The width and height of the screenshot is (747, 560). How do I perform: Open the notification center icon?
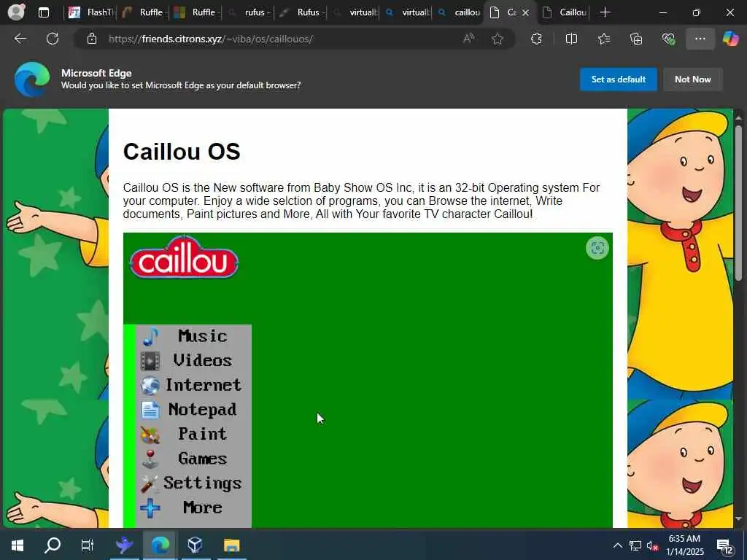[725, 547]
